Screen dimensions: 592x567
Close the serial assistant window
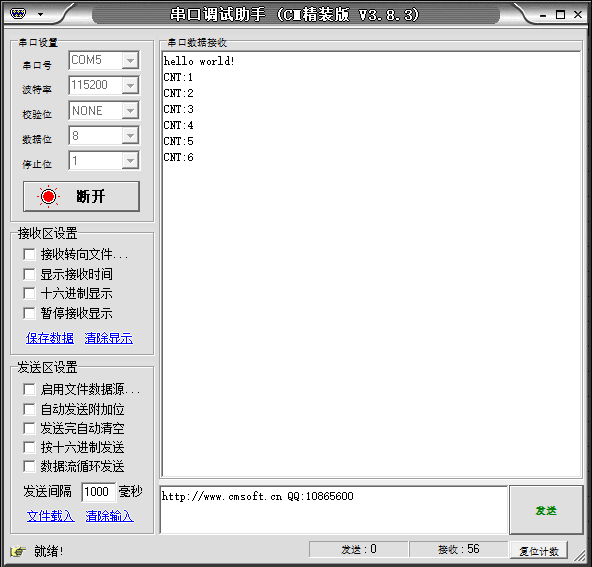578,14
